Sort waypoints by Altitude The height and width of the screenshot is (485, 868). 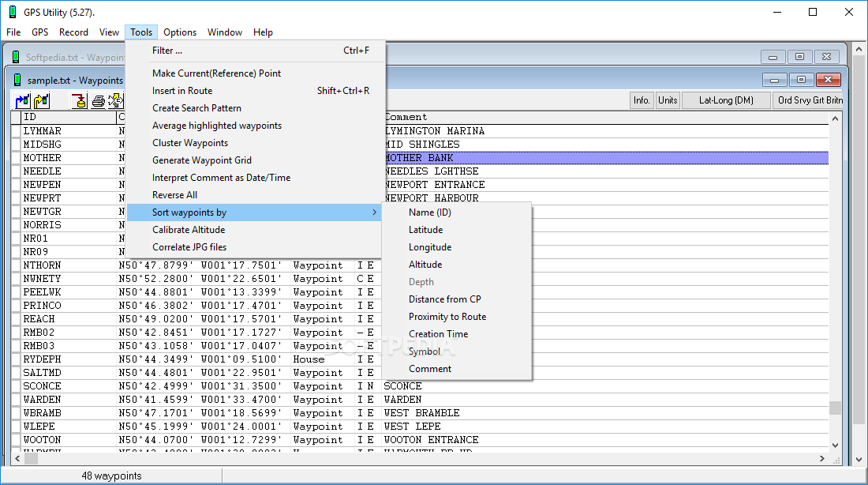coord(457,265)
